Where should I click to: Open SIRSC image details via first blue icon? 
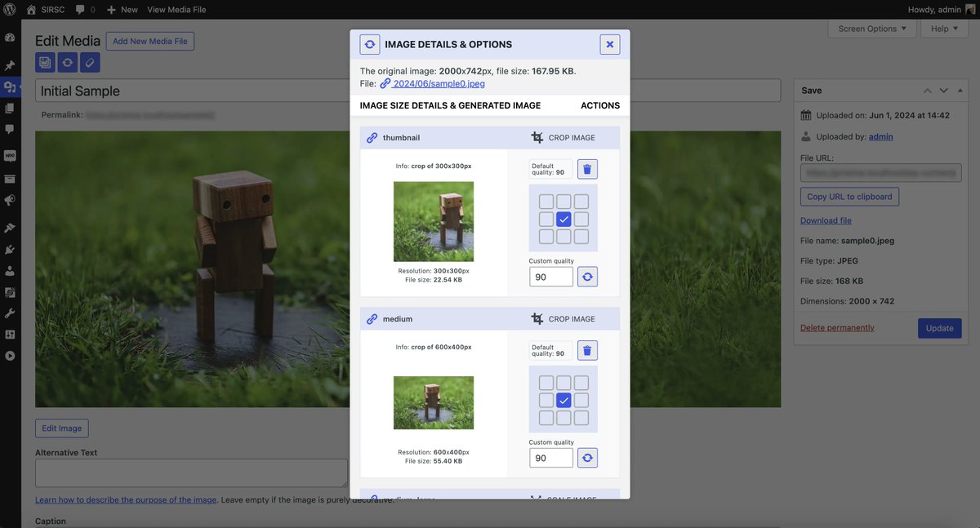pyautogui.click(x=43, y=61)
